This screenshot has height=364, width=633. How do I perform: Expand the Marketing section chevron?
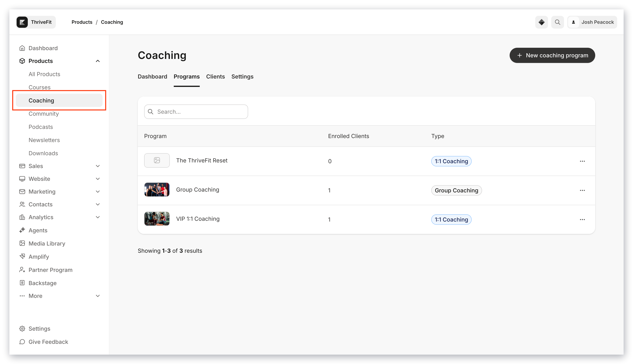(x=98, y=191)
